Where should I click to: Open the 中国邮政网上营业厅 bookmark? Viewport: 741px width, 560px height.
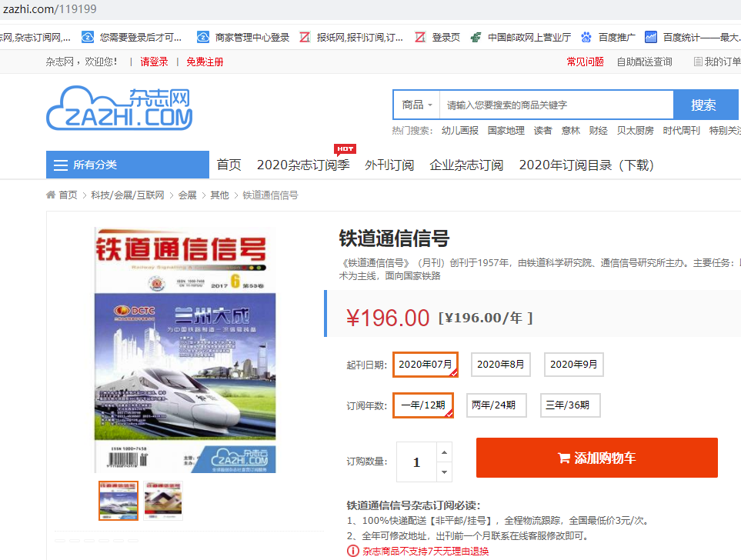pos(521,38)
